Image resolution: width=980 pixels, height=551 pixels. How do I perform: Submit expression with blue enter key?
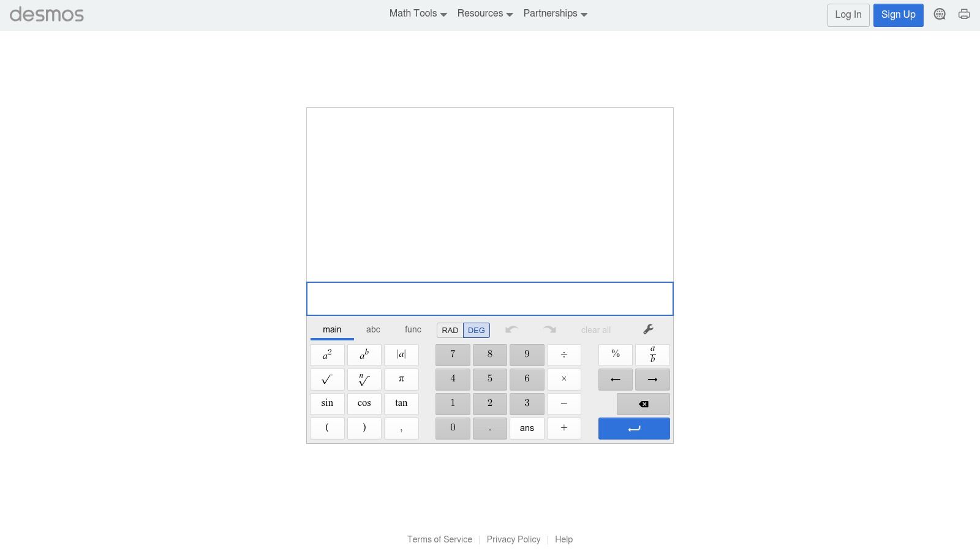tap(634, 429)
